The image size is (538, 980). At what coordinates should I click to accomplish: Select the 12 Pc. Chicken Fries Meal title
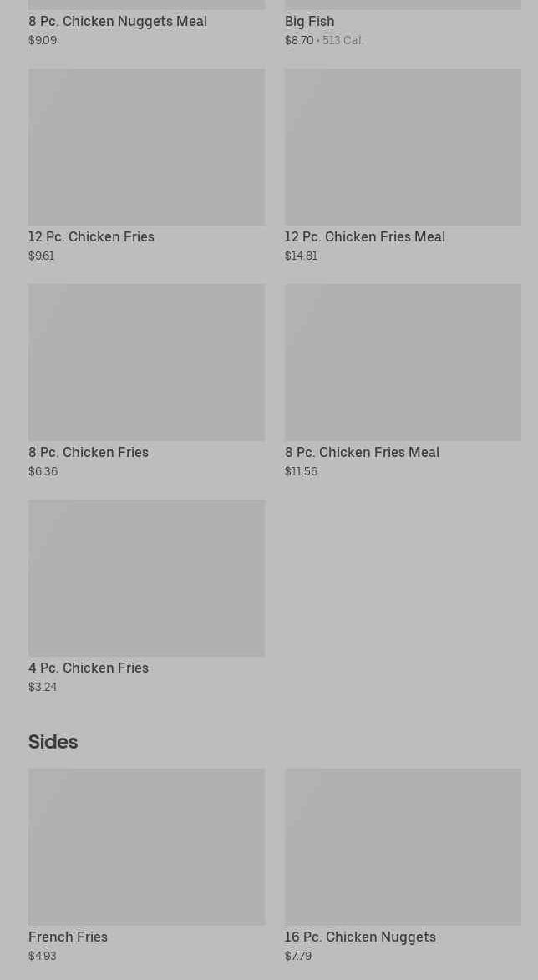coord(364,236)
